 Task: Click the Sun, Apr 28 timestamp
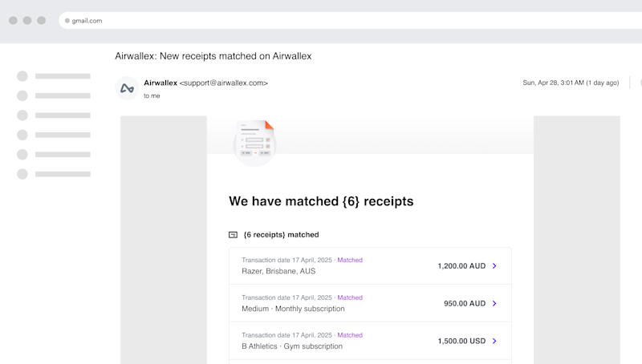point(571,83)
